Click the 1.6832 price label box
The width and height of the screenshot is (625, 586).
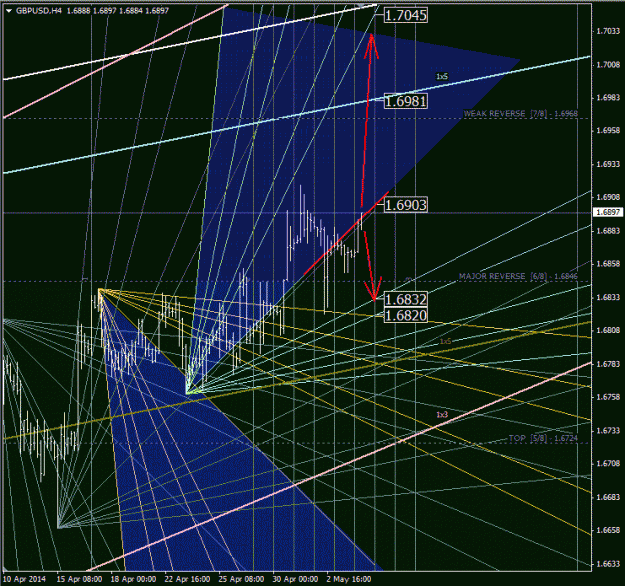point(406,299)
